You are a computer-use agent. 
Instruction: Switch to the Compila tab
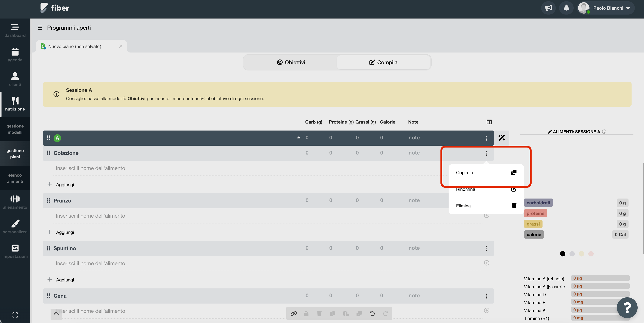click(383, 62)
